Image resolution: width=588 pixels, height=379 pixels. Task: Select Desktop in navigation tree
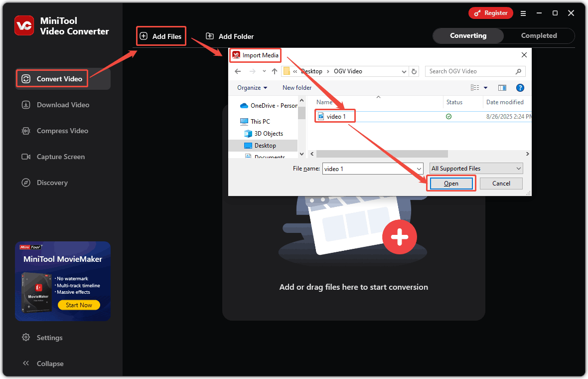263,146
